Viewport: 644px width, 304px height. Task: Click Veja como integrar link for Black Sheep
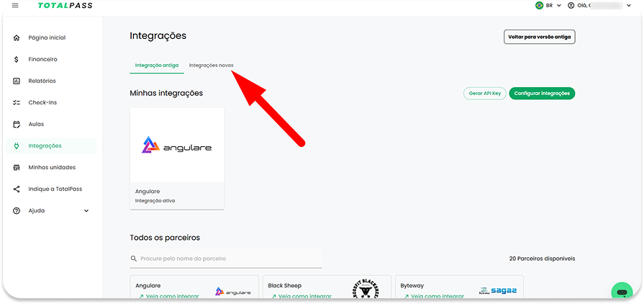click(301, 296)
